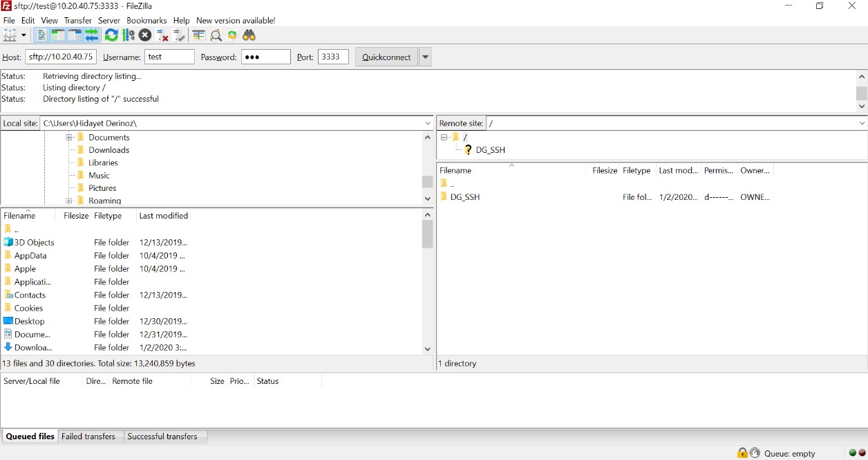Disconnect from the current server
The image size is (868, 460).
pyautogui.click(x=162, y=35)
